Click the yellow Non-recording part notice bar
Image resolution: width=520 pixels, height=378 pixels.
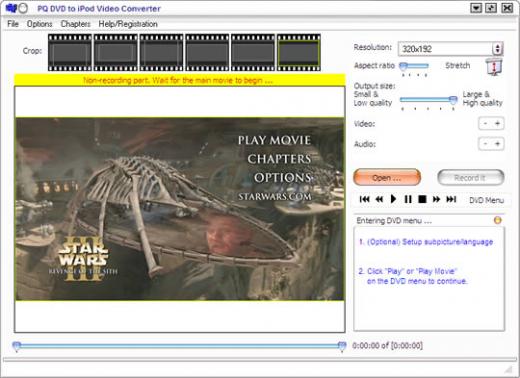[x=180, y=80]
